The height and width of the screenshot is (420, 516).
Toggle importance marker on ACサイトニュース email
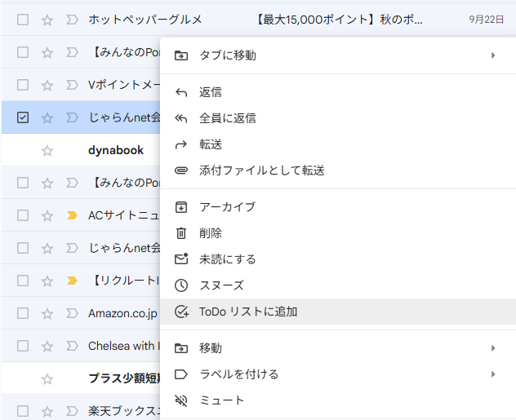tap(71, 215)
